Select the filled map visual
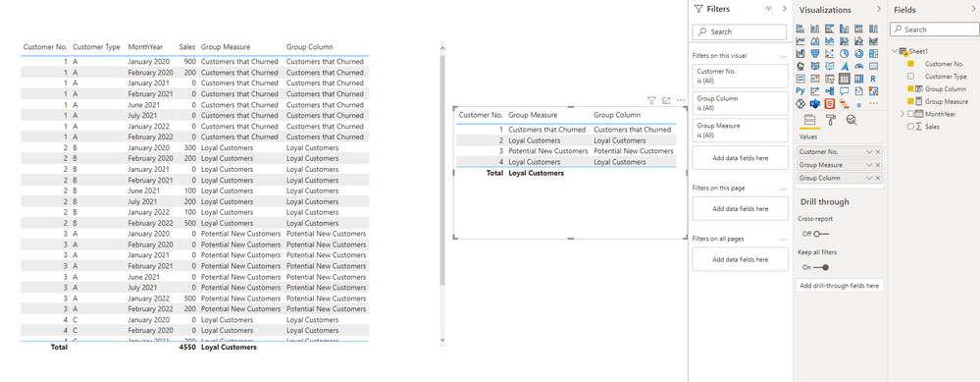 [x=815, y=66]
